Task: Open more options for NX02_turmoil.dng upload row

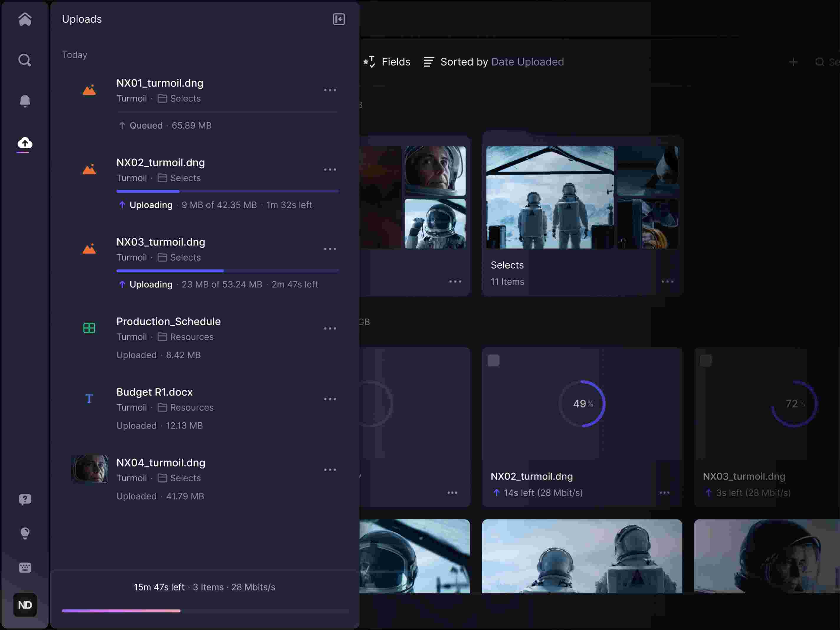Action: [330, 169]
